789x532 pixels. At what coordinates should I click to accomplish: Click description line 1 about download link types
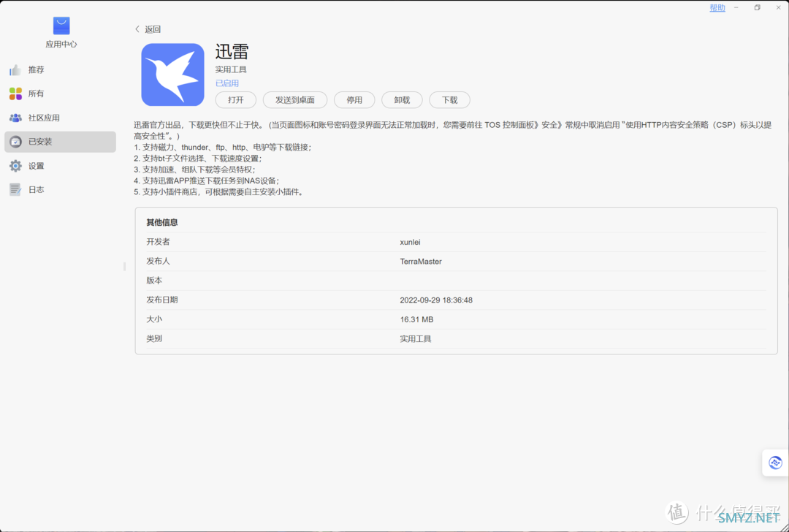[x=223, y=148]
